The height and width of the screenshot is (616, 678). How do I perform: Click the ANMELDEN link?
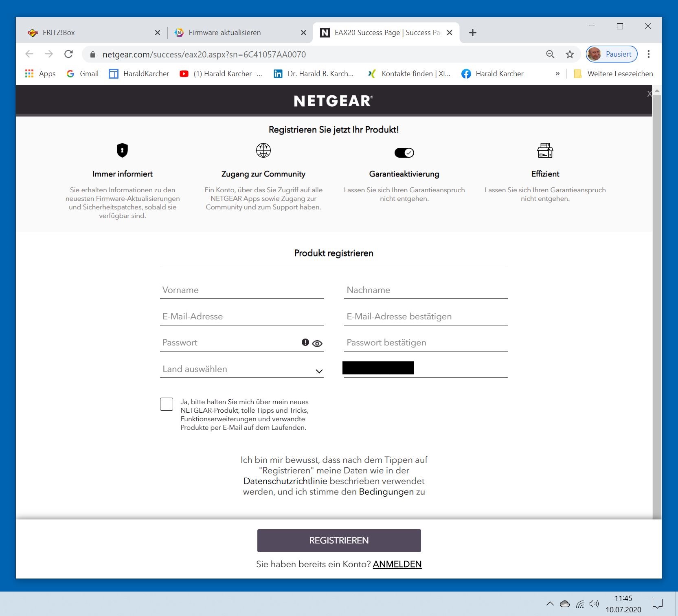click(x=397, y=564)
